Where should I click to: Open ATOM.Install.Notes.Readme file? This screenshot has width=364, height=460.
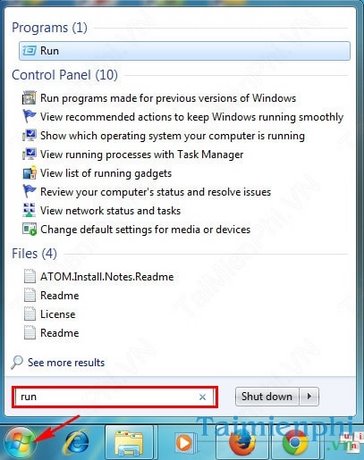click(x=107, y=277)
